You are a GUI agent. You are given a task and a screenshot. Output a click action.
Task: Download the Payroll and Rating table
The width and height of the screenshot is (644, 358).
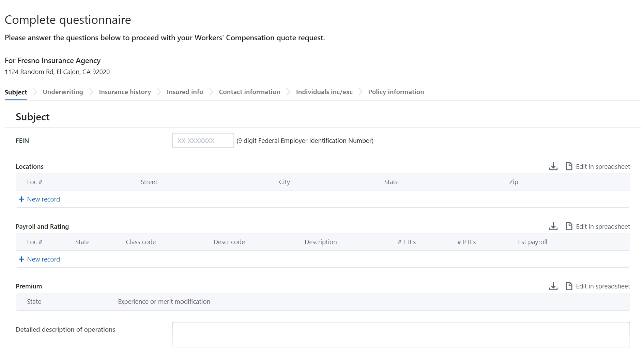[553, 226]
